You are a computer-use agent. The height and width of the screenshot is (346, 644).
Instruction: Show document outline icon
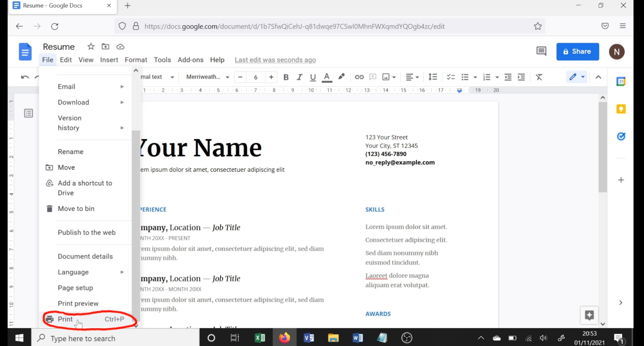[29, 113]
